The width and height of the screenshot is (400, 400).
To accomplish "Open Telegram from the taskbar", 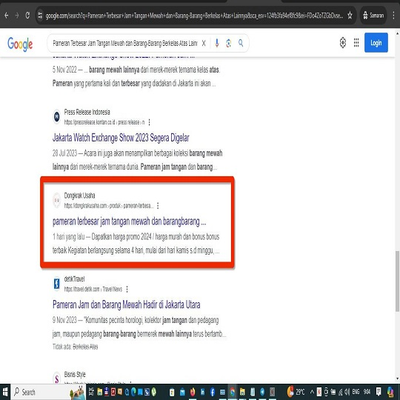I will pos(262,392).
